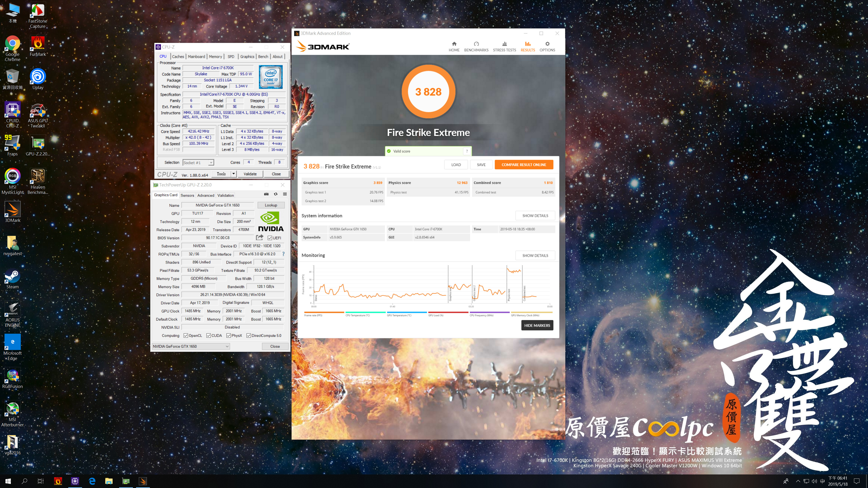
Task: Open RGBFusion desktop shortcut
Action: [x=12, y=378]
